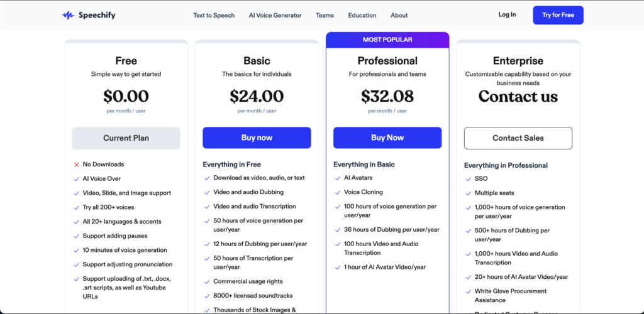Click the Log In link

pos(507,14)
